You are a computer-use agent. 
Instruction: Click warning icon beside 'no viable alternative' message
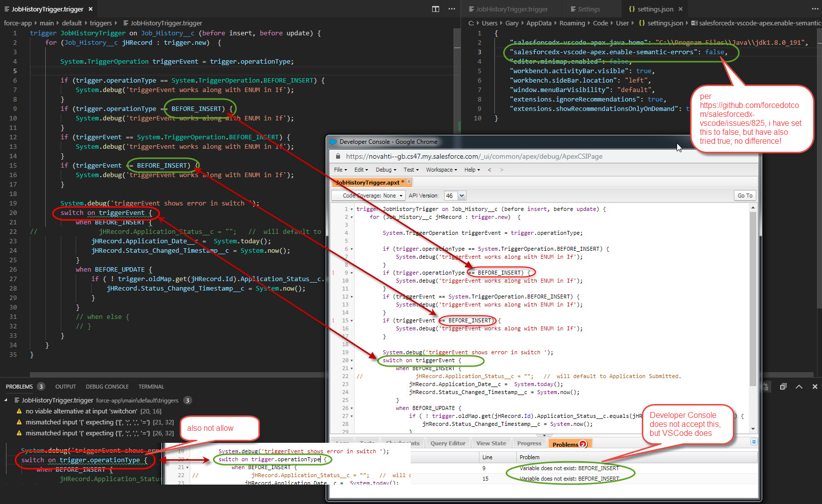(20, 411)
